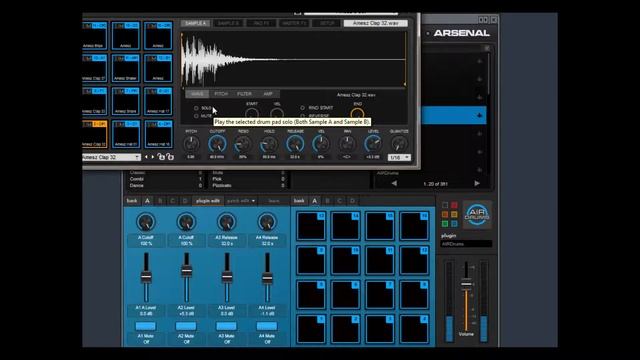640x360 pixels.
Task: Click the PAN knob
Action: click(x=347, y=144)
